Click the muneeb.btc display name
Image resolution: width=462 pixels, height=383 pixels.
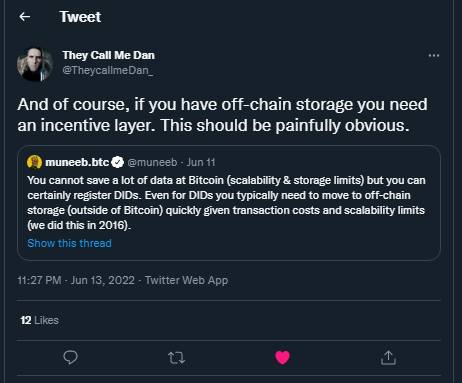[77, 162]
